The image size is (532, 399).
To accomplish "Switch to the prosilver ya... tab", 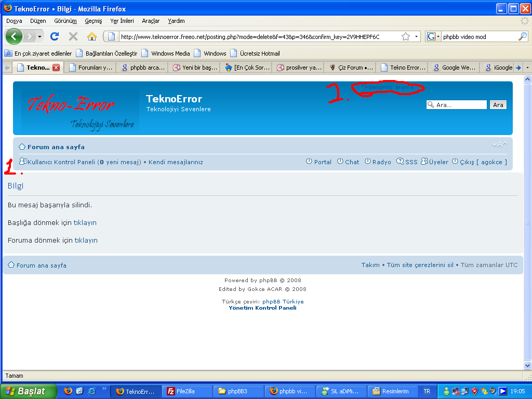I will (299, 68).
